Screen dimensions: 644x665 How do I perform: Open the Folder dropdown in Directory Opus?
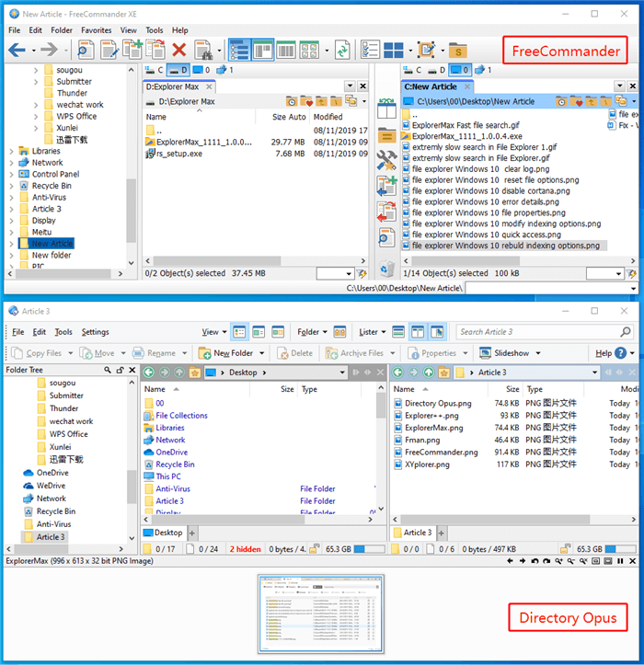pos(312,332)
